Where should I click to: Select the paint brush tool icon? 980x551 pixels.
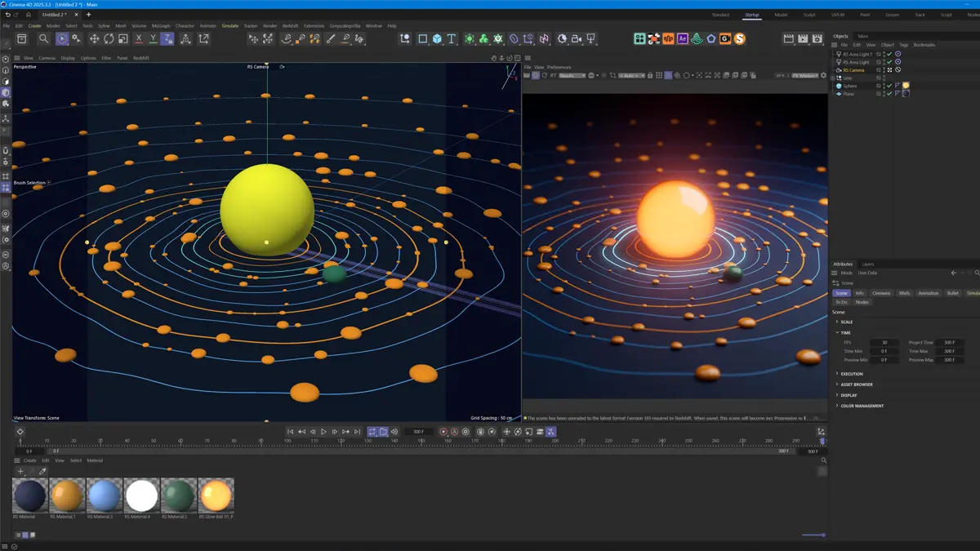pos(331,38)
